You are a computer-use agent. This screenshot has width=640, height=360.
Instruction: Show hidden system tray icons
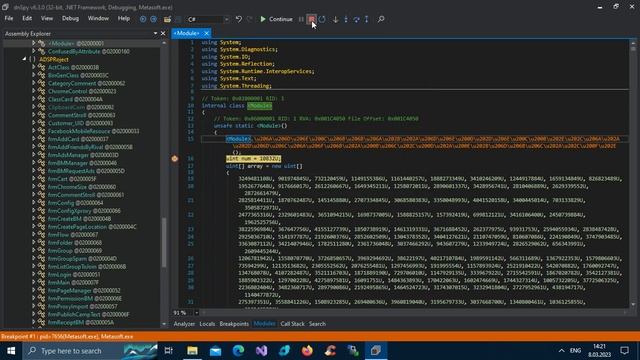tap(562, 351)
